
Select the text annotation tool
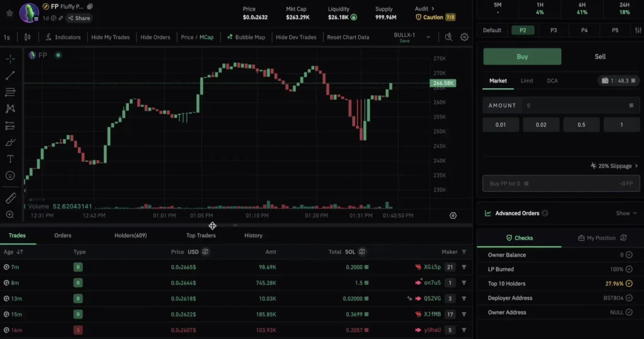10,159
